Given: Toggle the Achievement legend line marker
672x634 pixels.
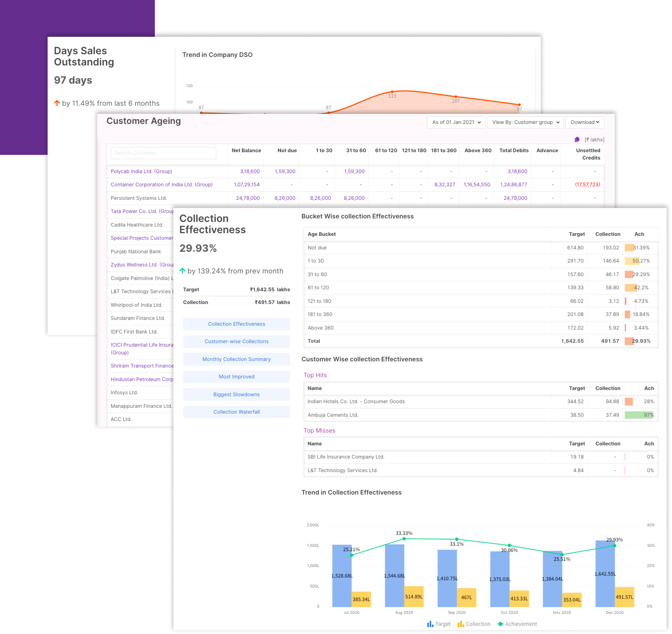Looking at the screenshot, I should (x=500, y=624).
